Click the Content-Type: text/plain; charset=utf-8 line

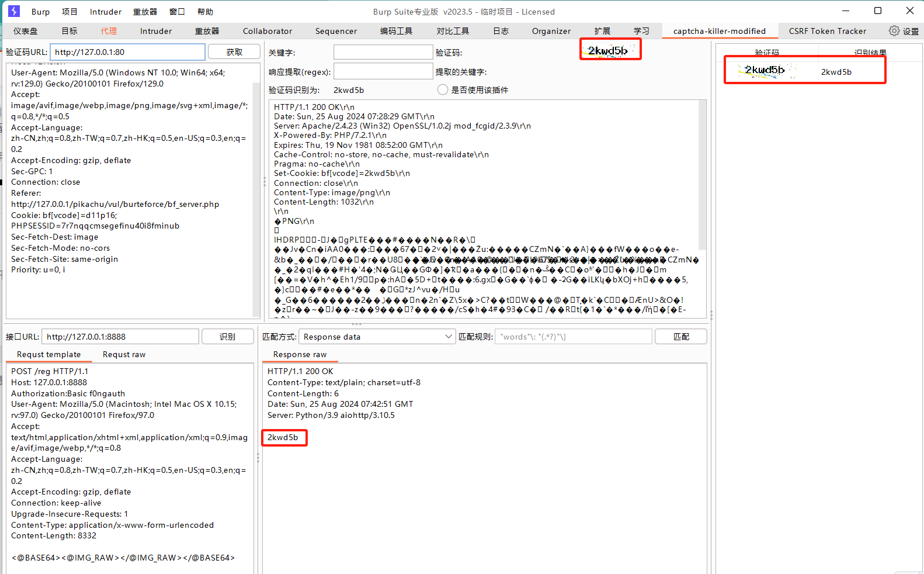(344, 382)
